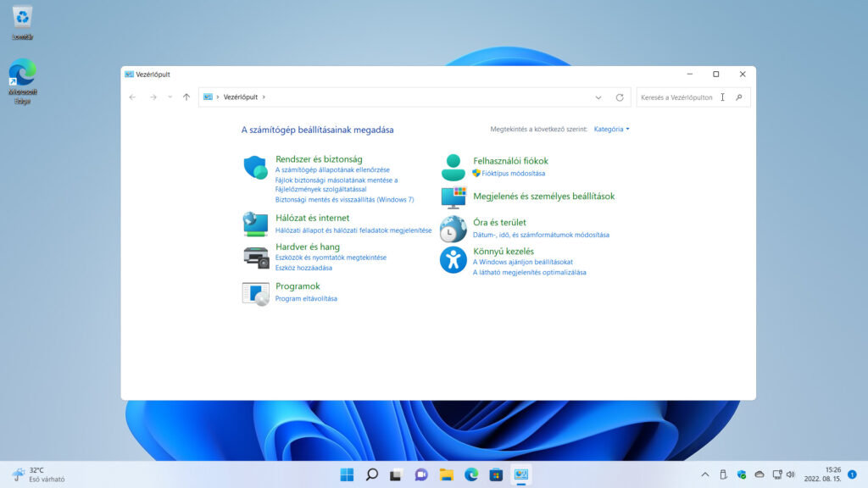The image size is (868, 488).
Task: Open File Explorer from the taskbar
Action: tap(446, 474)
